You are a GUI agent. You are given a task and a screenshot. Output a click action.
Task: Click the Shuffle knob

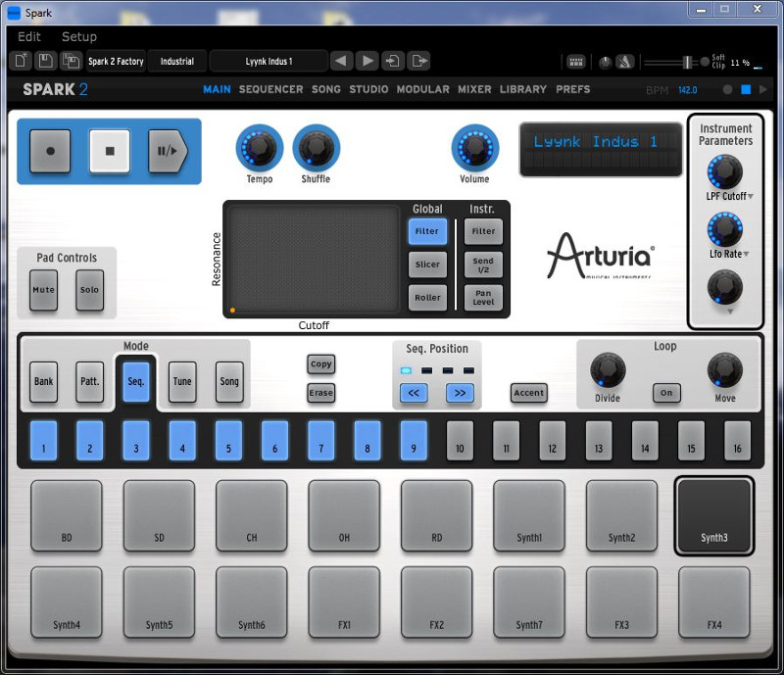[316, 148]
